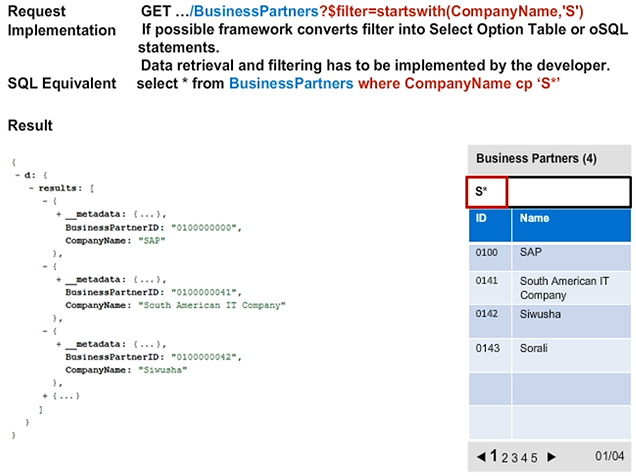Click the next page arrow in pagination

pos(551,457)
